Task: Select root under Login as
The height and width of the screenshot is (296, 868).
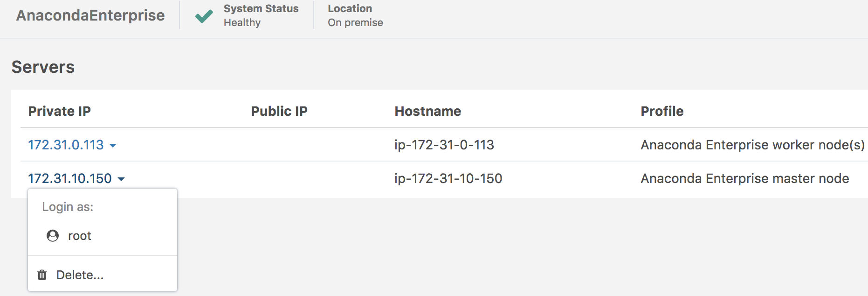Action: 79,236
